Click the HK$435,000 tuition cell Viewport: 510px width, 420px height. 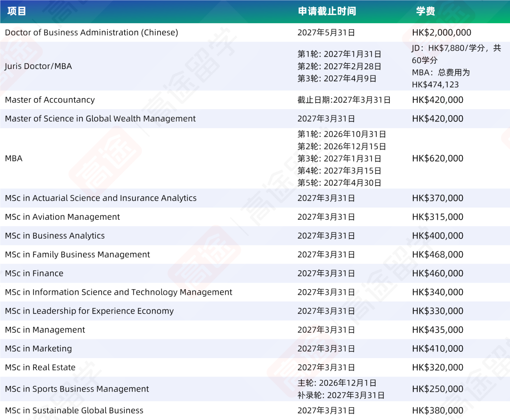pyautogui.click(x=437, y=330)
